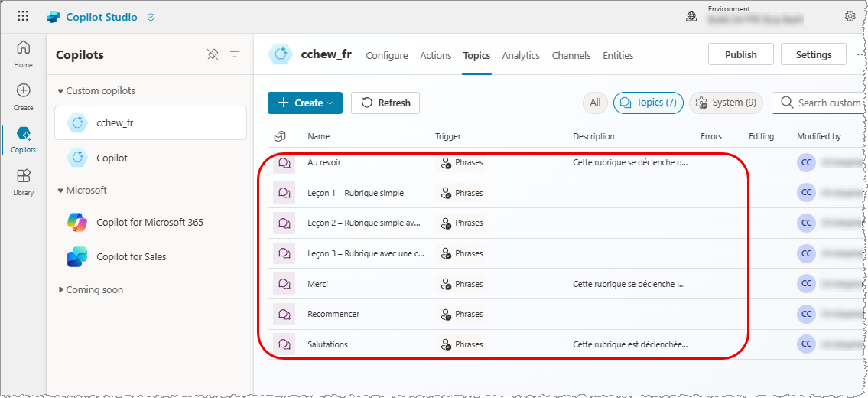Open Create in the left rail
868x398 pixels.
(x=23, y=97)
